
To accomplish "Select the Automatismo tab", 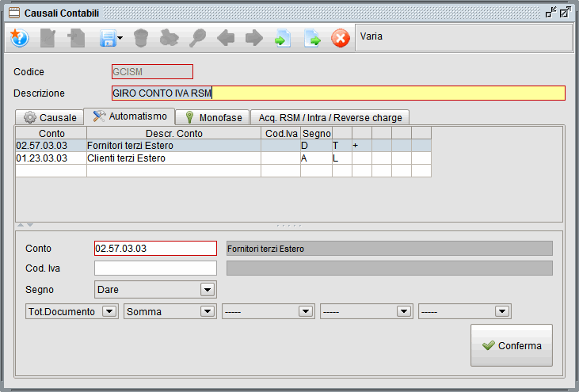I will tap(129, 116).
